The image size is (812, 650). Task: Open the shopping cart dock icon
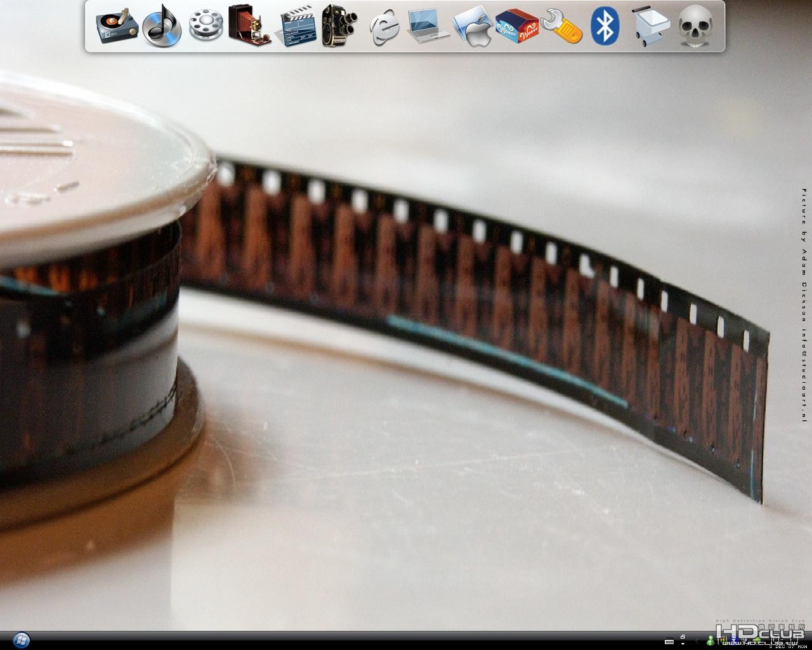click(x=651, y=26)
